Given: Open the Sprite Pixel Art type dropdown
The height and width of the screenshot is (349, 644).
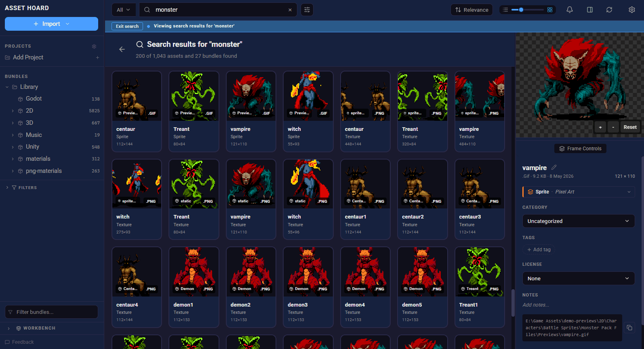Looking at the screenshot, I should tap(579, 192).
